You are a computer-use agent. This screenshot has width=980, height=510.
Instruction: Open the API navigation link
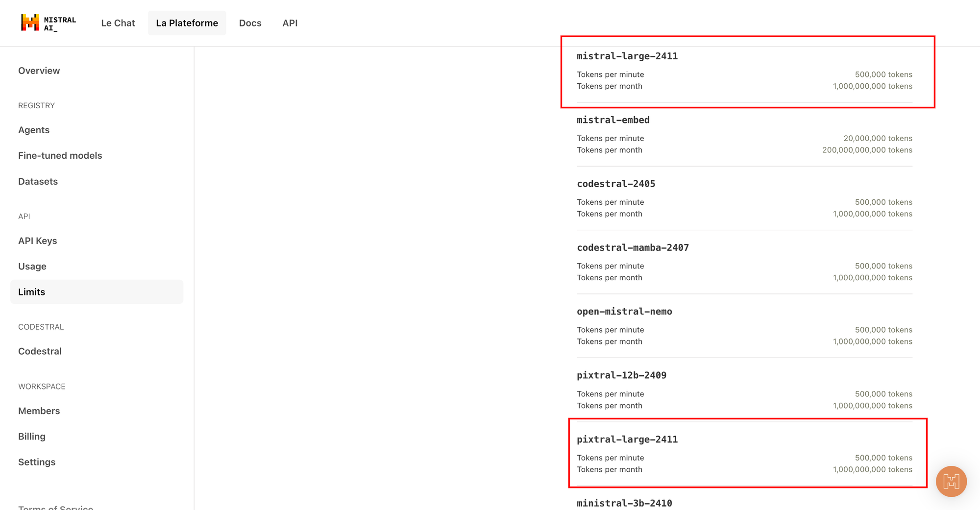290,23
